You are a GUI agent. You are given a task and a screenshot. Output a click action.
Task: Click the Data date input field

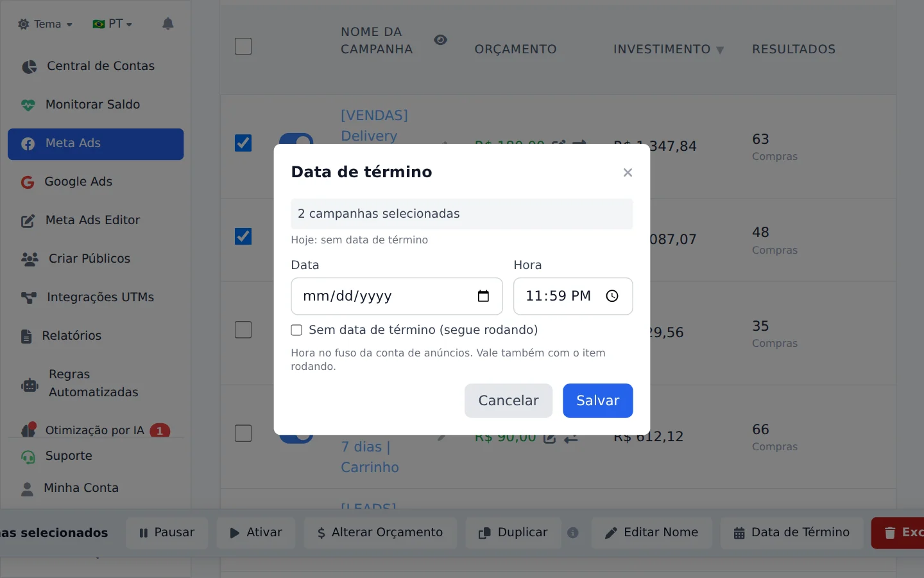397,296
